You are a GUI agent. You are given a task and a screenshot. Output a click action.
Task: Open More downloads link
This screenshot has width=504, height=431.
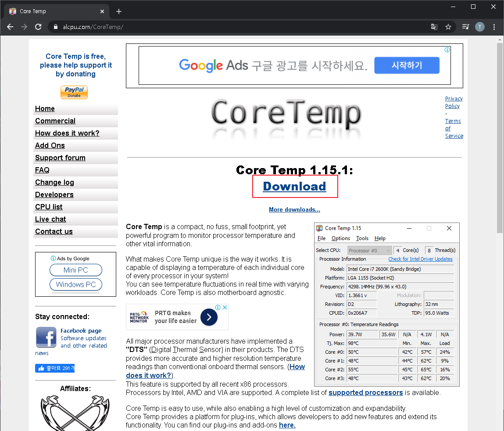tap(294, 209)
